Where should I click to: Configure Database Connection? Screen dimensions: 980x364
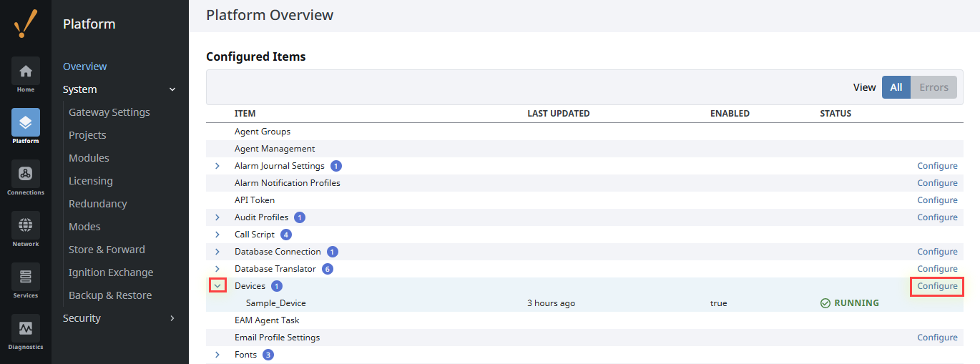937,252
